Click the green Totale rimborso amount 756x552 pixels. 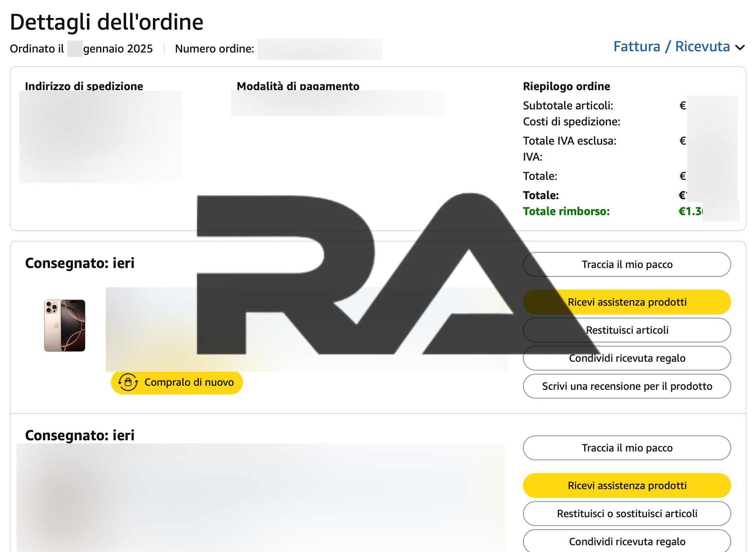690,212
